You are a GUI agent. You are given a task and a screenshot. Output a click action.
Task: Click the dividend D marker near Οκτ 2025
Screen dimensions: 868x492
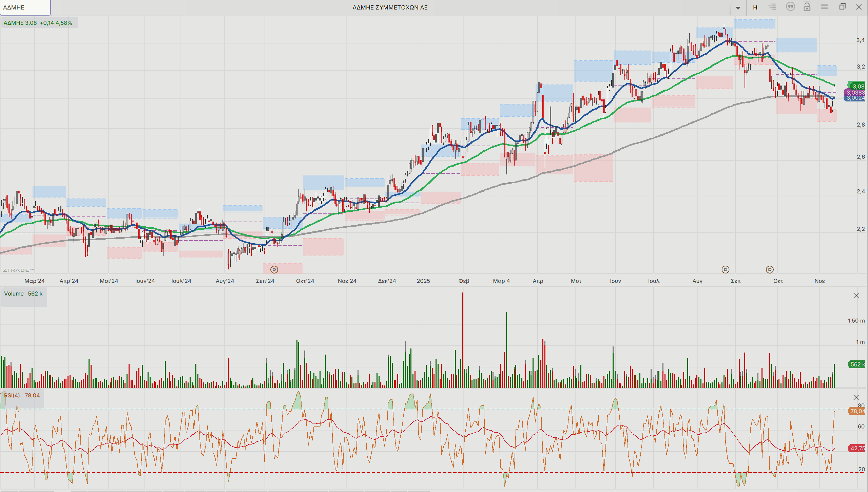[770, 269]
